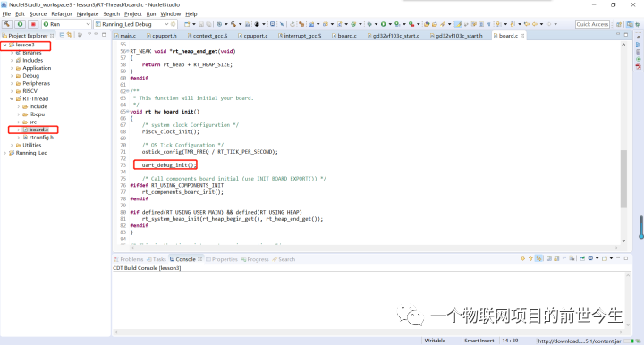
Task: Select the libcpu folder in tree
Action: tap(33, 114)
